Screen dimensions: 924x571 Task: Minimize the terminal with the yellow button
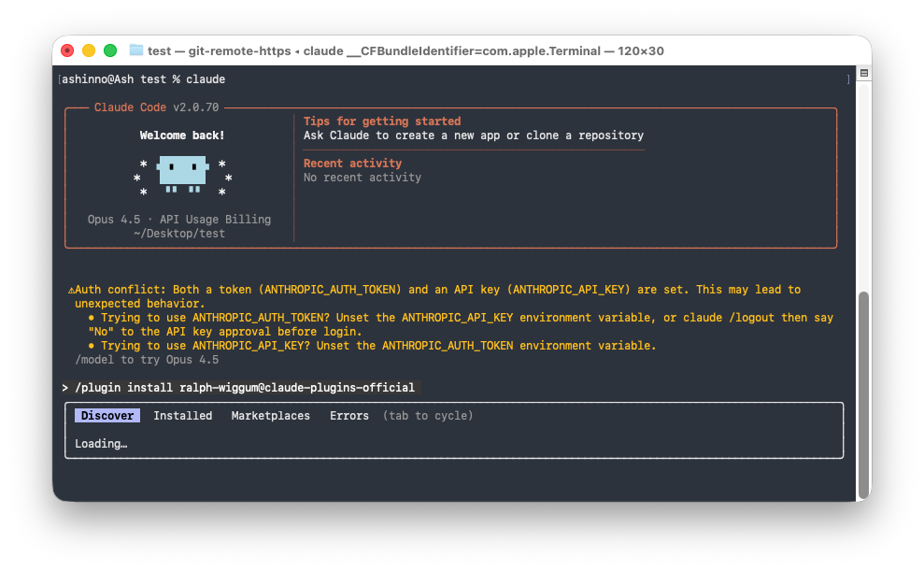pyautogui.click(x=89, y=50)
